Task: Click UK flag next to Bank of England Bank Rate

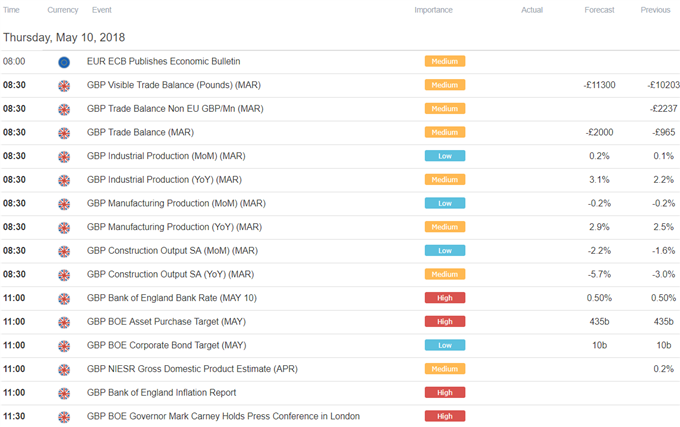Action: [64, 299]
